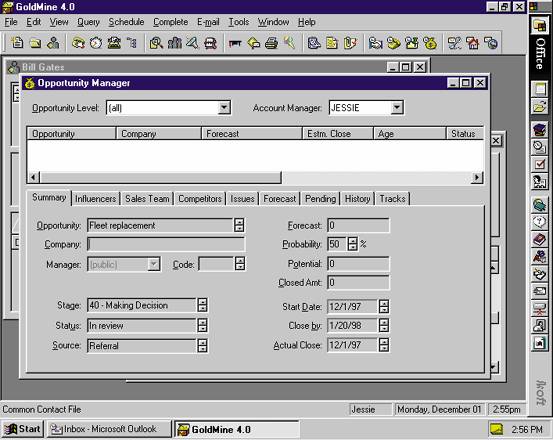Click the yellow reply arrow toolbar icon
The height and width of the screenshot is (440, 553).
click(254, 43)
